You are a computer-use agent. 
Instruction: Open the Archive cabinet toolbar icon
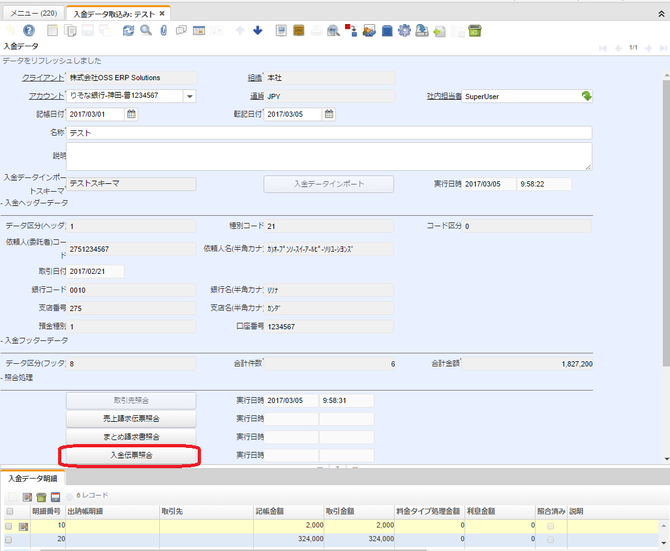pos(299,30)
